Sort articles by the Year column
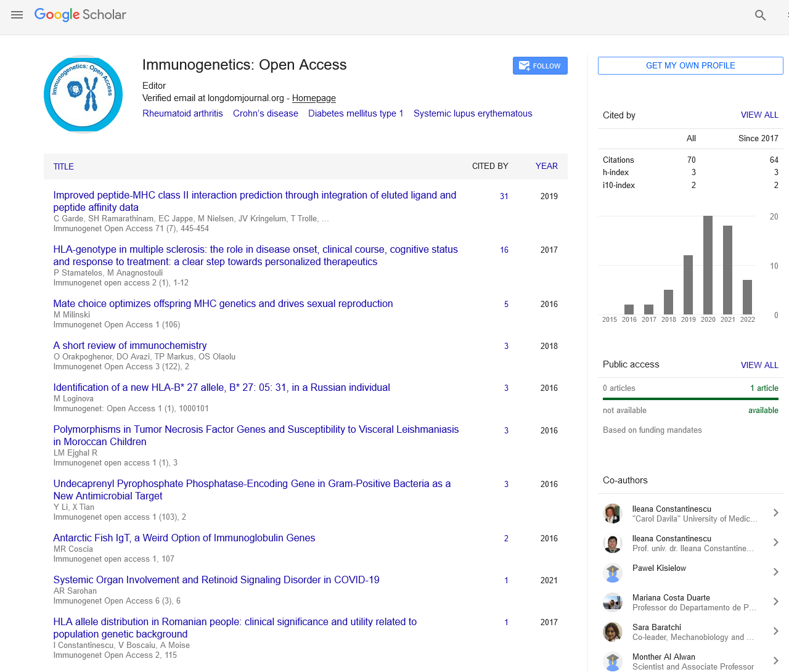Screen dimensions: 789x672 pos(546,166)
